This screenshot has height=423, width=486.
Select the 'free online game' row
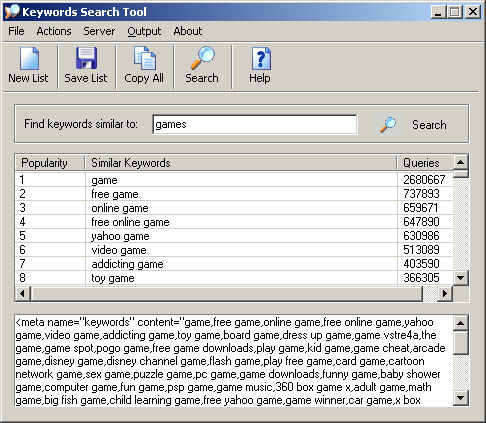pyautogui.click(x=234, y=222)
